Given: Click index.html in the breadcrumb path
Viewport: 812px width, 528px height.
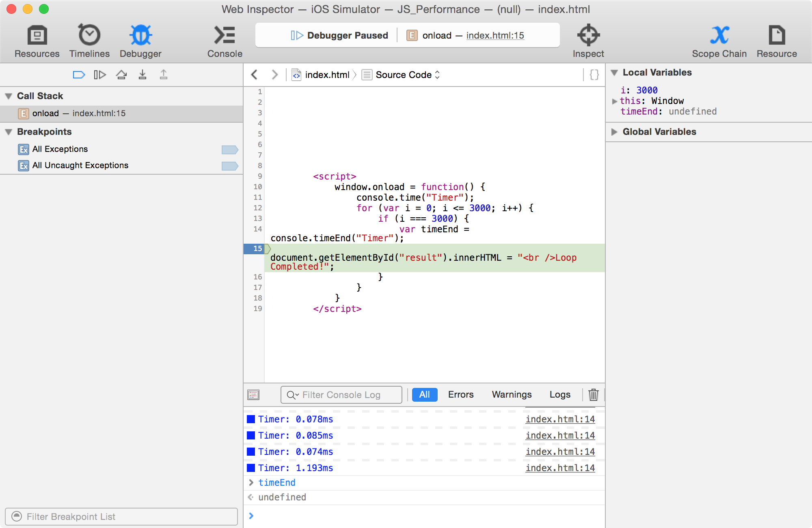Looking at the screenshot, I should (327, 75).
